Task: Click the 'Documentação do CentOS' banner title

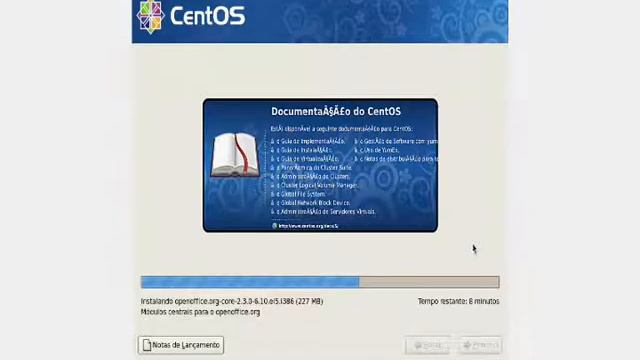Action: tap(336, 111)
